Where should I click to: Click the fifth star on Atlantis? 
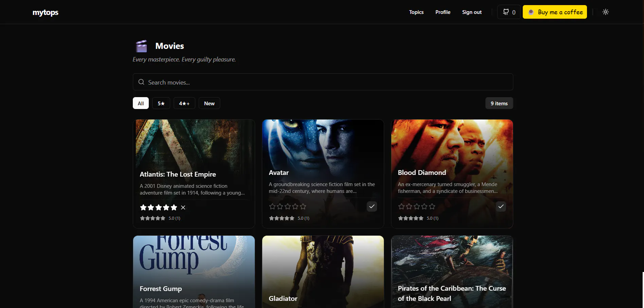174,207
